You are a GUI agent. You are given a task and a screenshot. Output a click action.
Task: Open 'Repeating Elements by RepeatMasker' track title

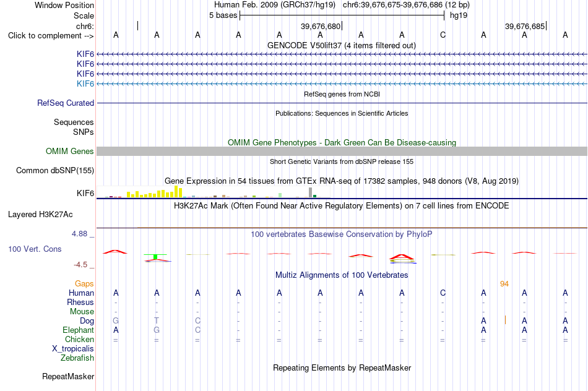(342, 367)
